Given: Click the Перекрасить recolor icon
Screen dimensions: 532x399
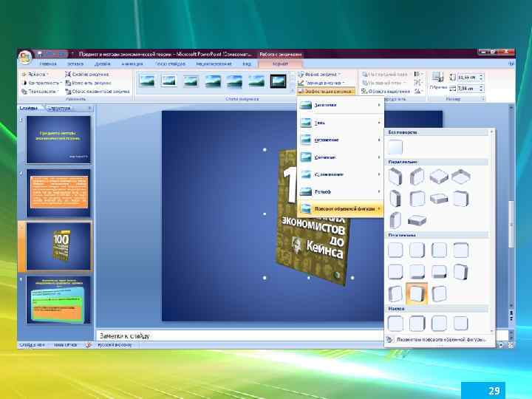Looking at the screenshot, I should point(24,92).
